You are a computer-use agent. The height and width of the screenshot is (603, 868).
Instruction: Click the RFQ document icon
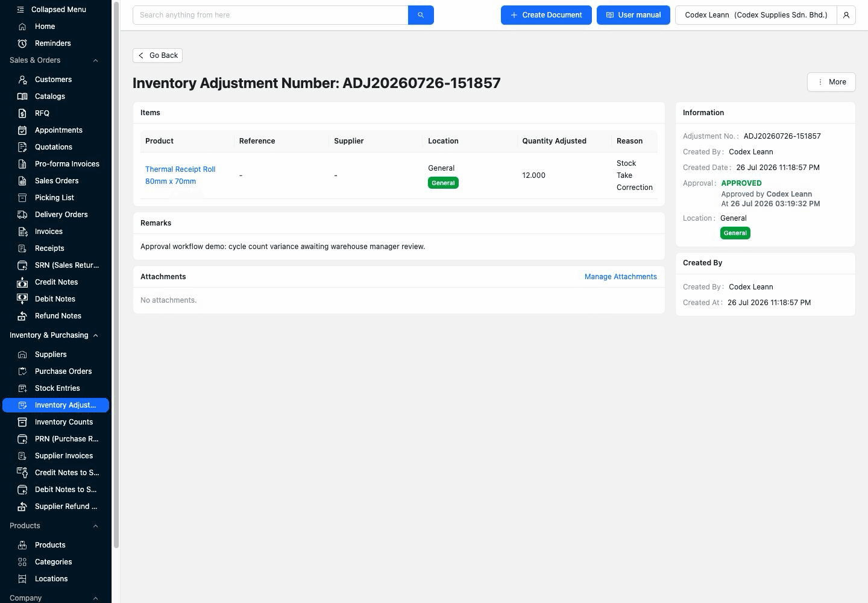[22, 113]
